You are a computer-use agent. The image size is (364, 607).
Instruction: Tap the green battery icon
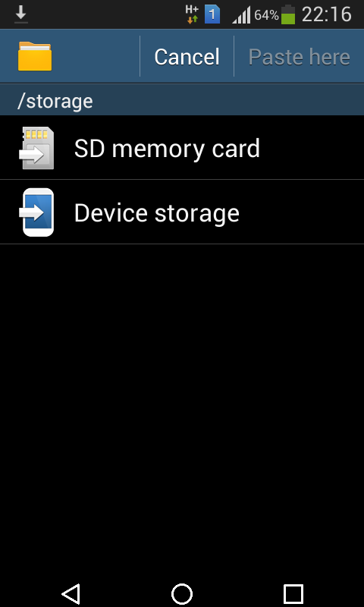(288, 15)
